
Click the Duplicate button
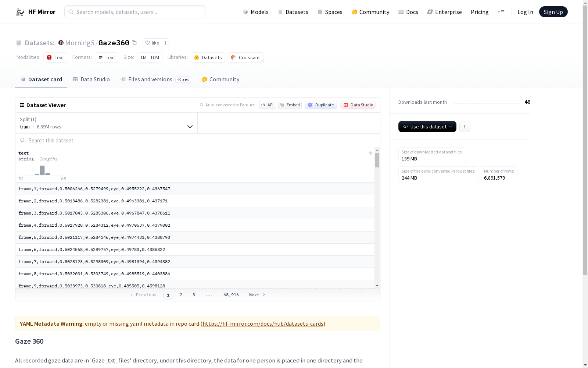tap(321, 105)
